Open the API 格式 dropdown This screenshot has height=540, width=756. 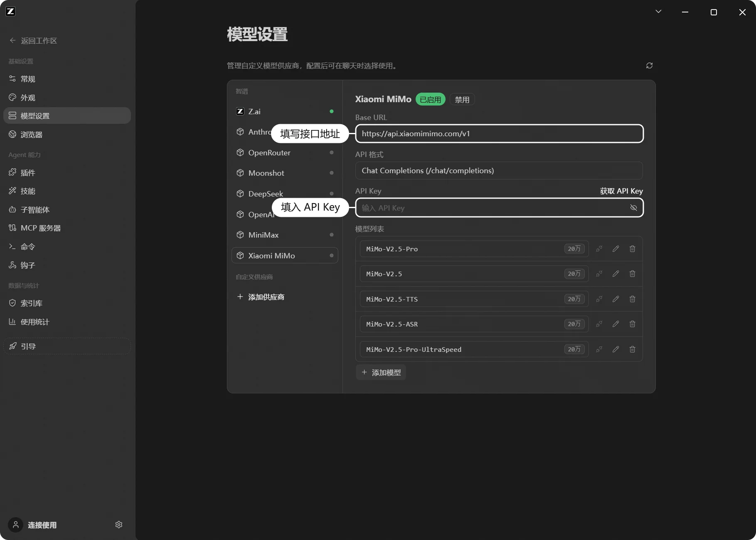(x=499, y=171)
